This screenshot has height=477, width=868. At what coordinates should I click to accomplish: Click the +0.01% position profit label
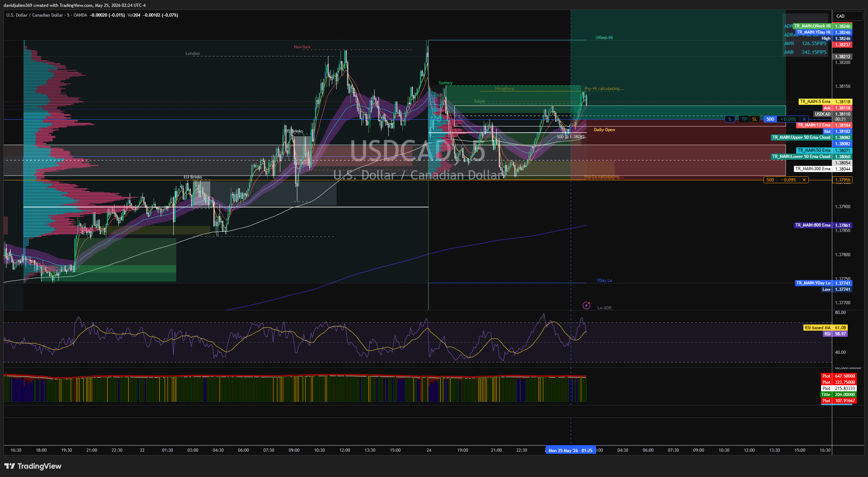coord(788,119)
